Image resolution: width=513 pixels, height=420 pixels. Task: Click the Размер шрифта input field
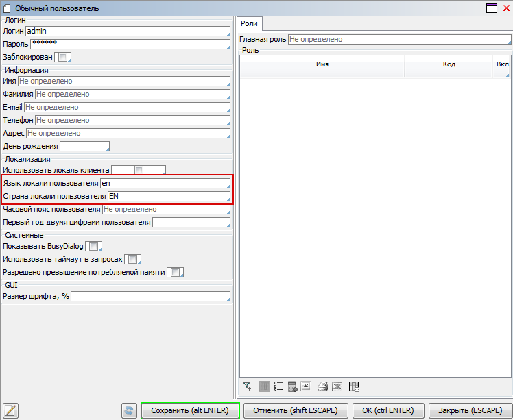150,297
